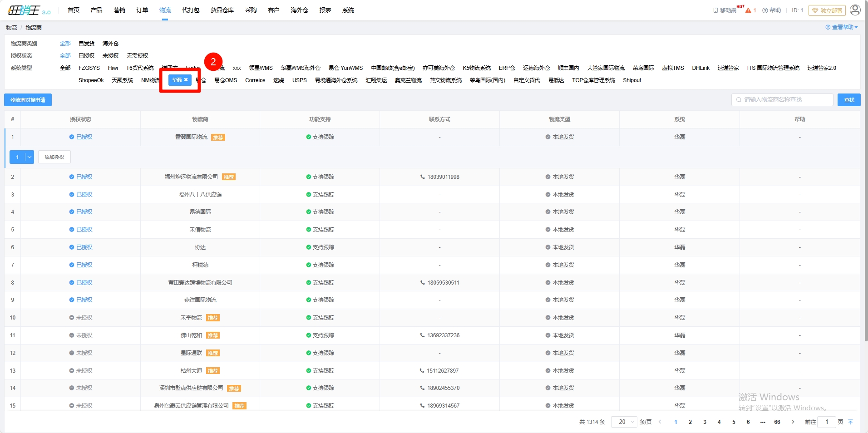
Task: Click the 添加授权 button
Action: point(54,157)
